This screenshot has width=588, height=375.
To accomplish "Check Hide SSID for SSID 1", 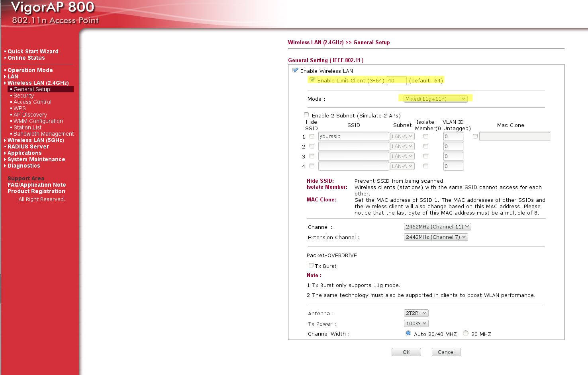I will 312,136.
